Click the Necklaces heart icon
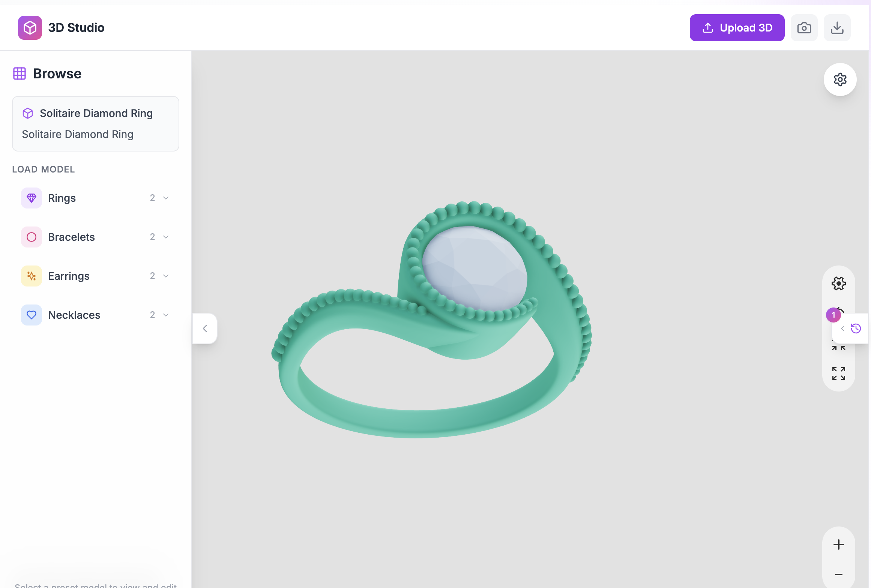The height and width of the screenshot is (588, 871). [x=32, y=315]
